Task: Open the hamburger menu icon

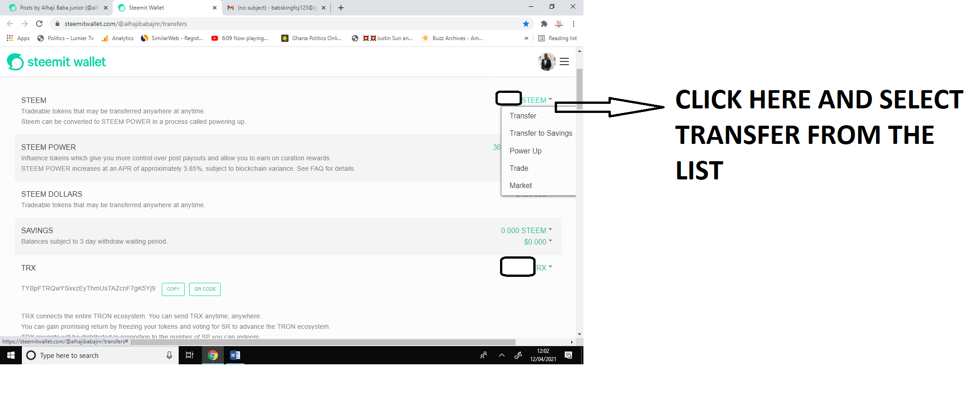Action: [564, 61]
